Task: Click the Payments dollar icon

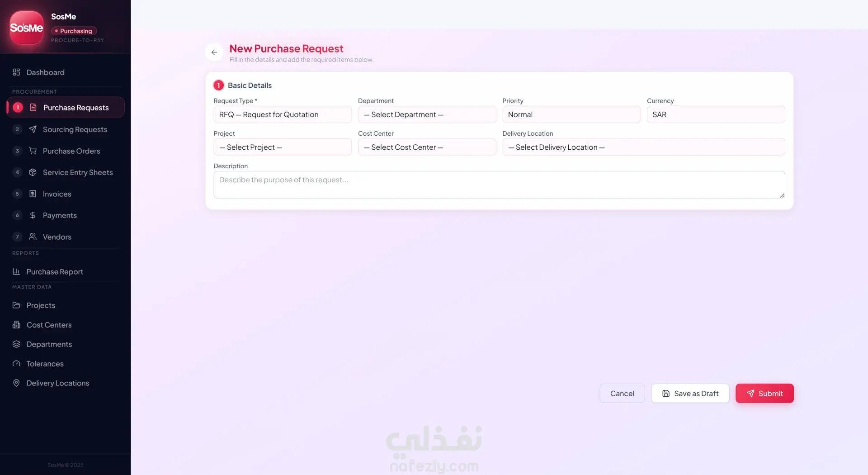Action: [33, 215]
